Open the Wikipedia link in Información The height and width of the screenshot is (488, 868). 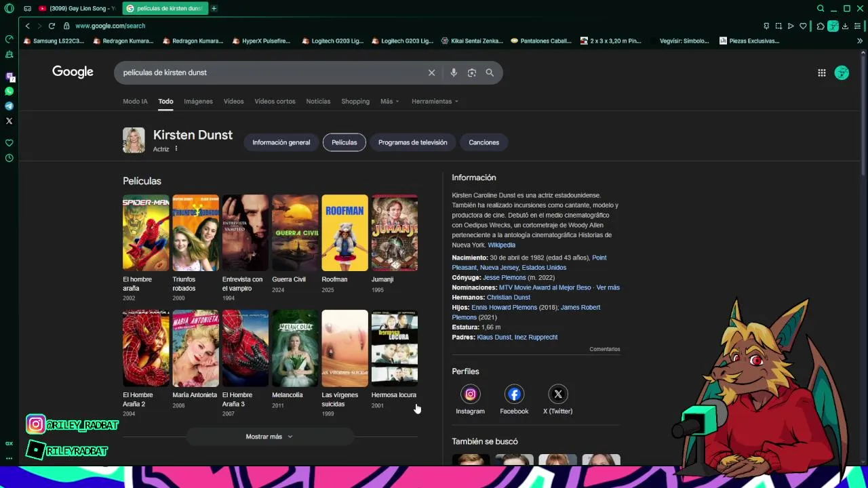[501, 245]
